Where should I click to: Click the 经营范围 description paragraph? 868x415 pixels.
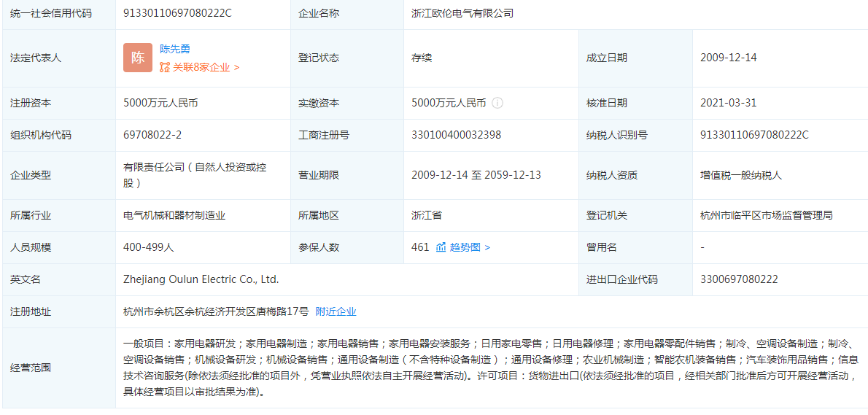[x=489, y=367]
